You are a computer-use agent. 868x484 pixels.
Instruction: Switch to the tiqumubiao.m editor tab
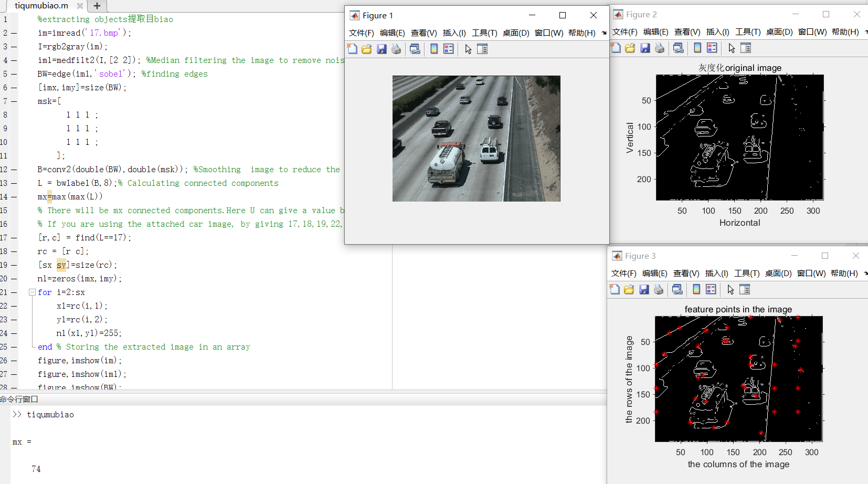[41, 6]
